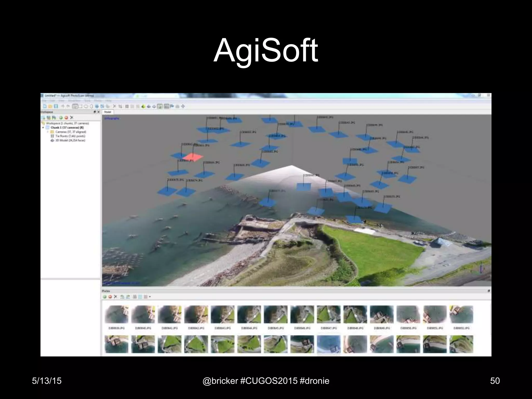The height and width of the screenshot is (399, 532).
Task: Click the New project toolbar icon
Action: coord(45,106)
